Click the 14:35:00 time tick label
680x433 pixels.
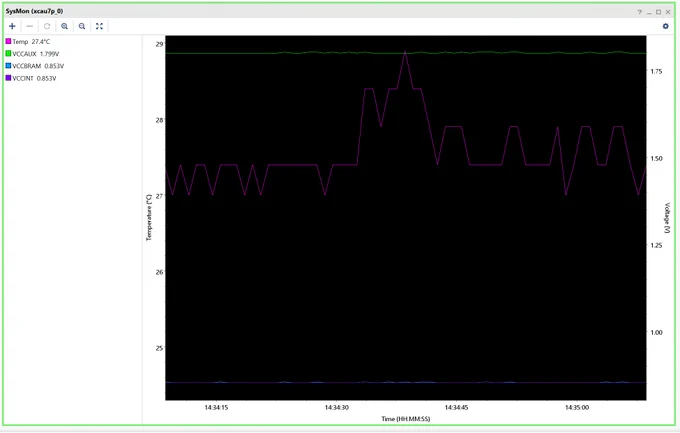click(x=577, y=407)
